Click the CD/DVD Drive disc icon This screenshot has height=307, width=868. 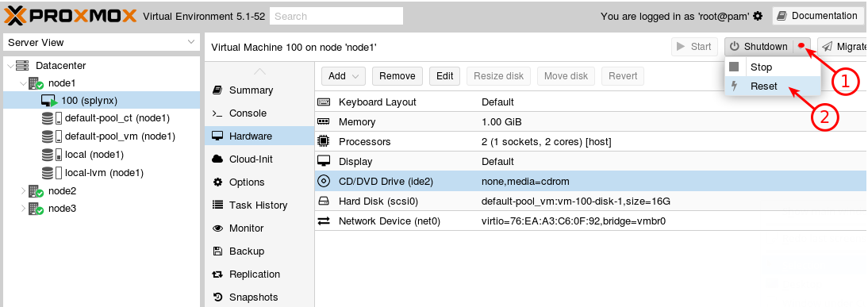(324, 182)
